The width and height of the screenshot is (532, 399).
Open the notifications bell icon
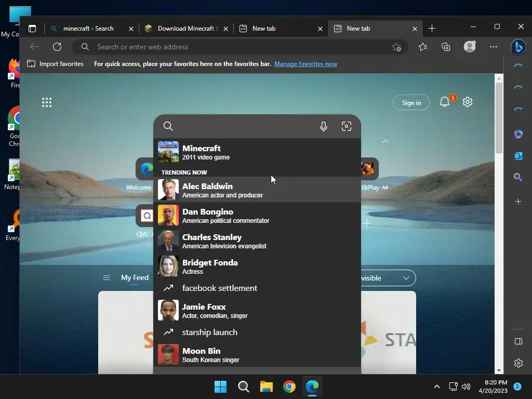click(x=445, y=102)
